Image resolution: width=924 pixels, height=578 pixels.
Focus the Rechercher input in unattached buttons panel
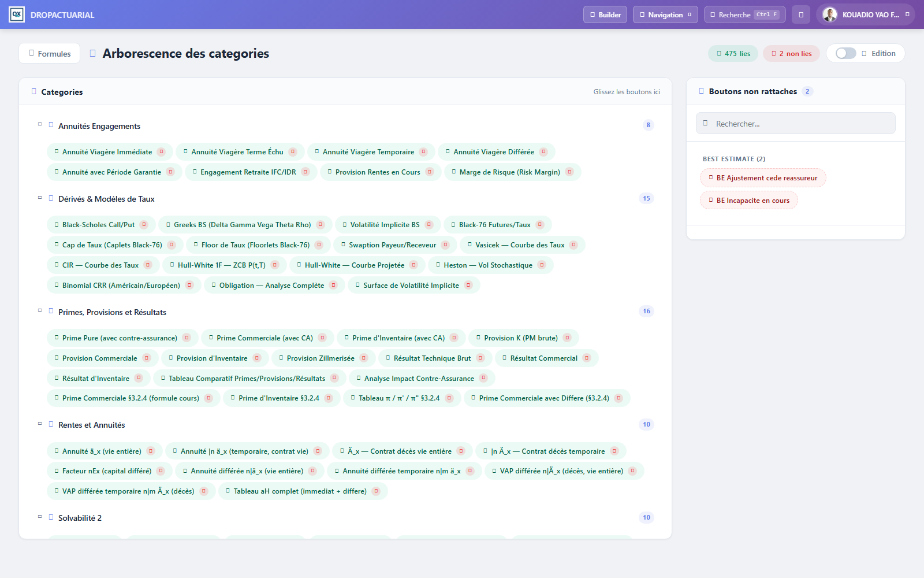[796, 123]
